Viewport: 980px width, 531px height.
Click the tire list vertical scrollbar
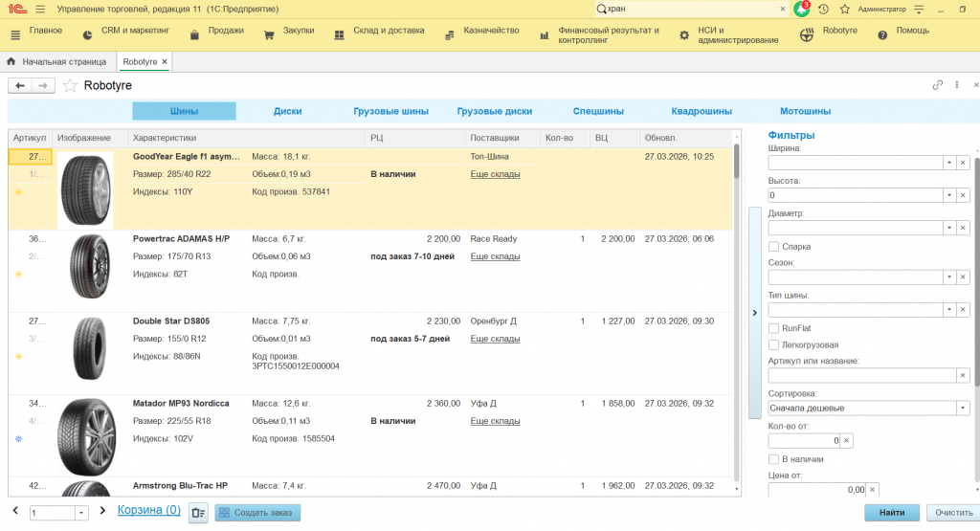tap(737, 312)
